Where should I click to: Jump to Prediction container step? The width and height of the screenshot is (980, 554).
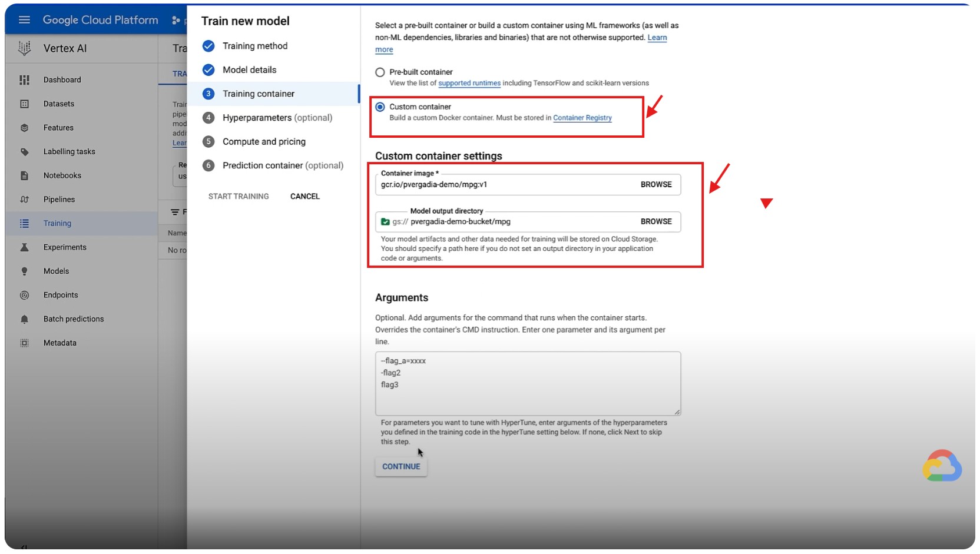coord(282,165)
